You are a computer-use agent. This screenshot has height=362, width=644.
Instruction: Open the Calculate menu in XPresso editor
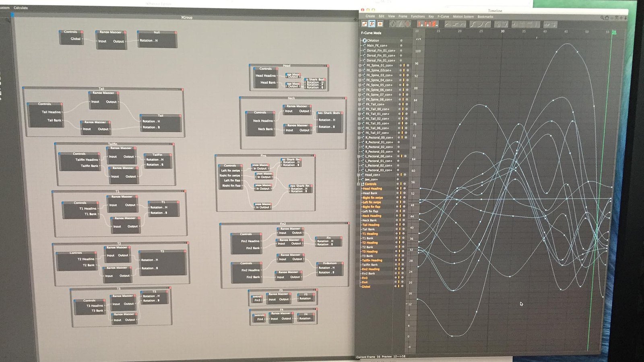(x=21, y=8)
